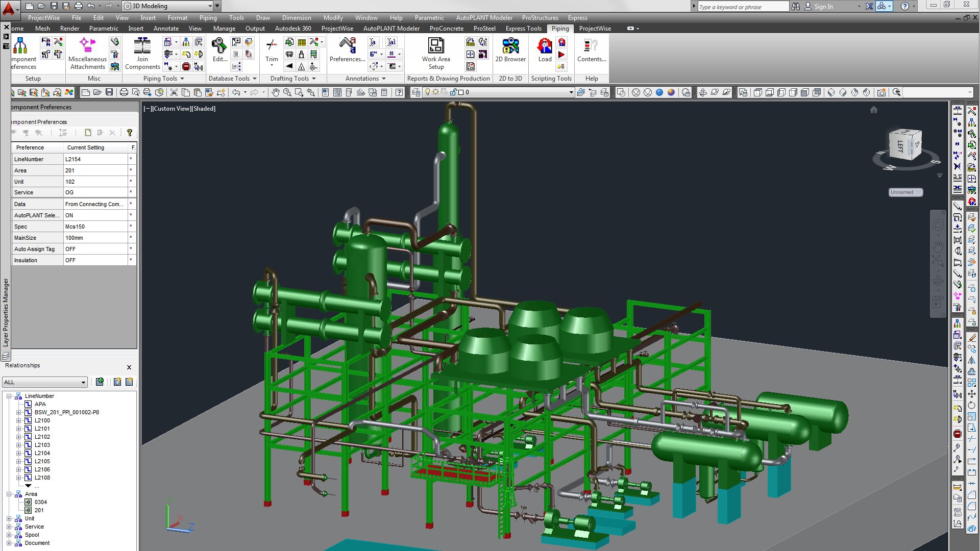Toggle layer lock padlock icon
This screenshot has height=551, width=980.
pyautogui.click(x=453, y=92)
